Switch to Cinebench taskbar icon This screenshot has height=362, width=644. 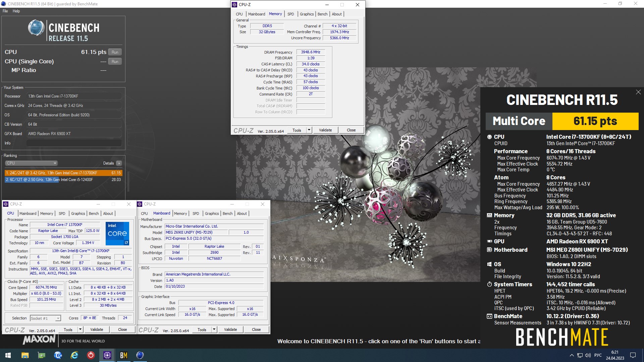coord(140,355)
